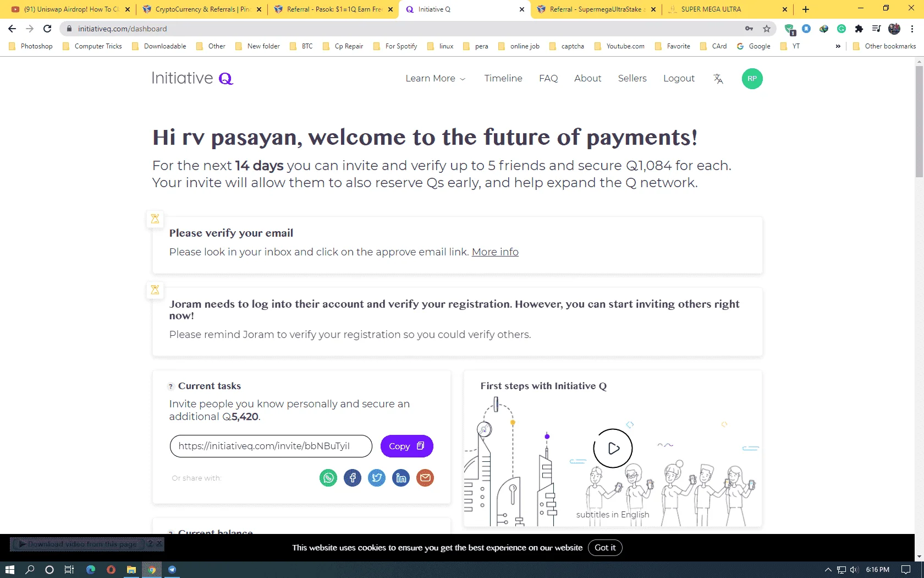Open the language translation icon in header
Image resolution: width=924 pixels, height=578 pixels.
[718, 79]
